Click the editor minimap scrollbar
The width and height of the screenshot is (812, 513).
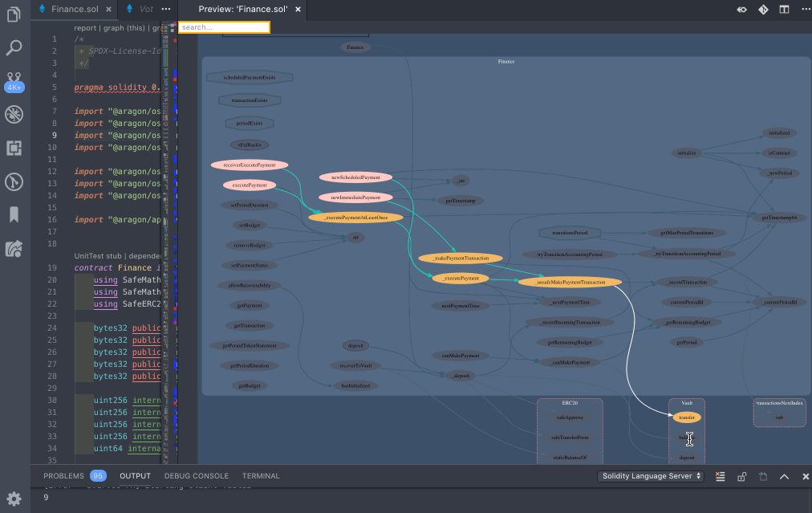click(165, 242)
